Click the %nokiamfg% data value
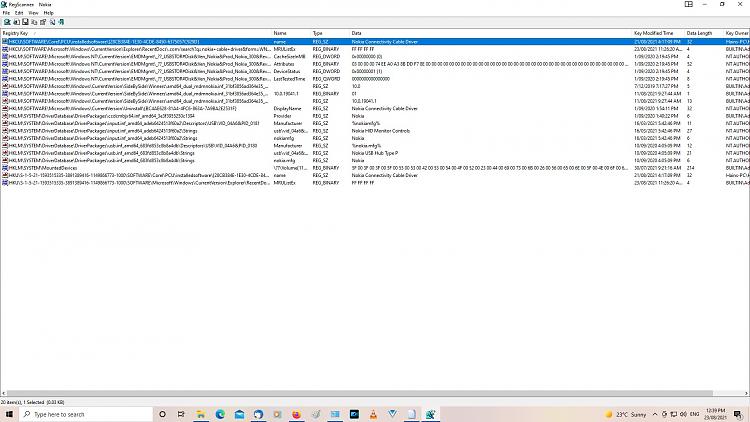 366,123
